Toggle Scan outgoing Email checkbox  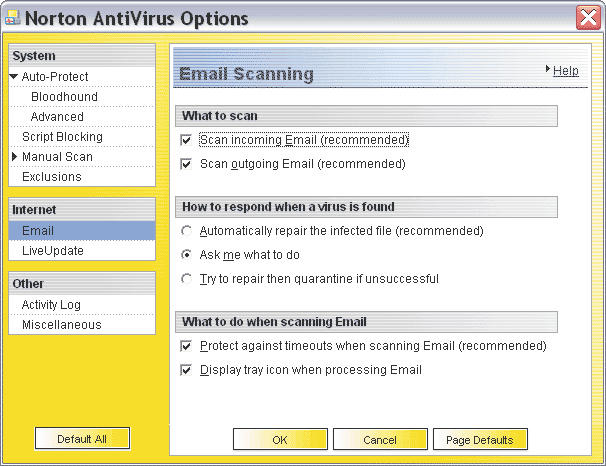pyautogui.click(x=186, y=164)
